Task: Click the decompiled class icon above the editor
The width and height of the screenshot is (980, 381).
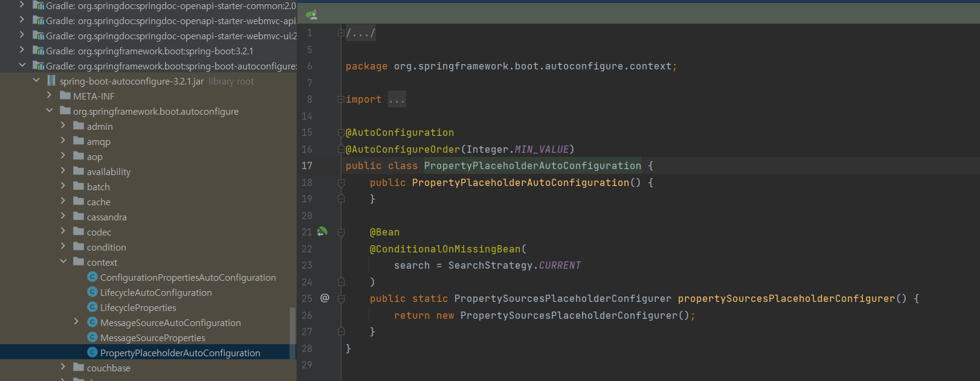Action: point(311,14)
